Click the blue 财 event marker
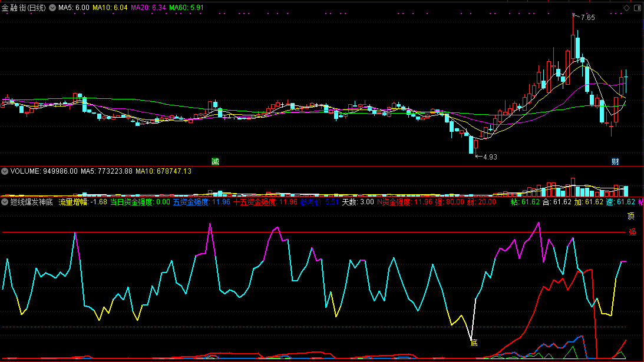 click(x=615, y=162)
